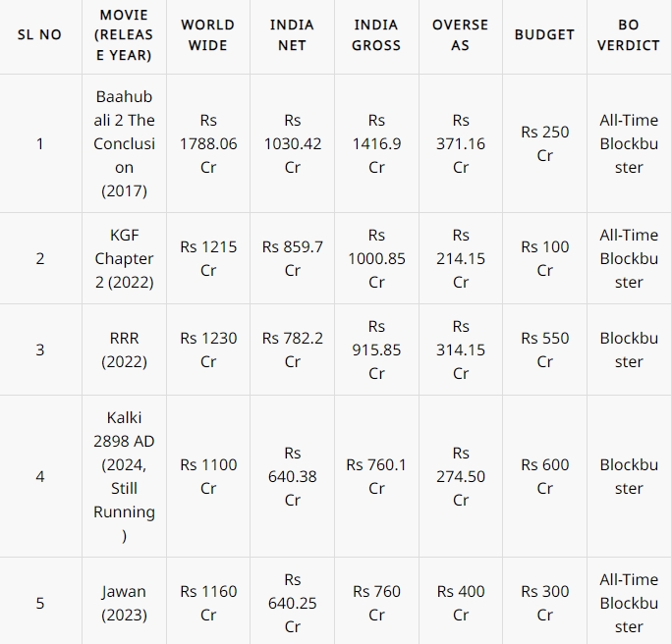The height and width of the screenshot is (644, 672).
Task: Click the BO VERDICT column header
Action: click(629, 34)
